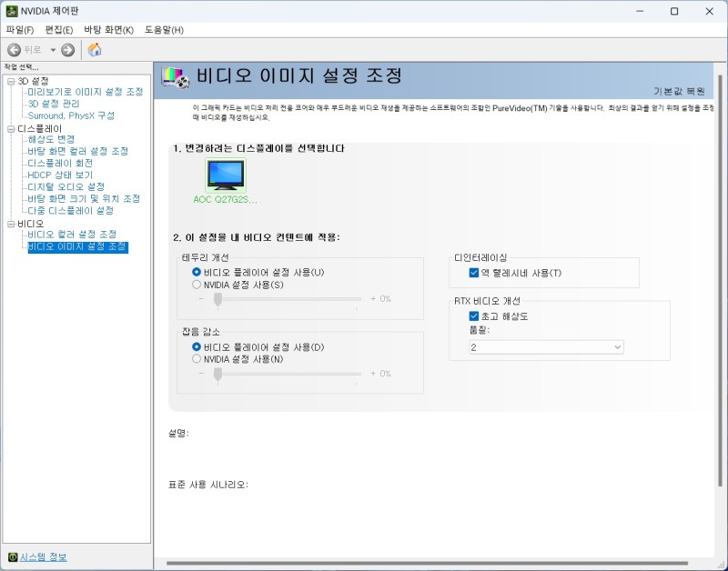Open 미리보기로 이미지 설정 조정 page
The width and height of the screenshot is (728, 571).
(x=86, y=92)
